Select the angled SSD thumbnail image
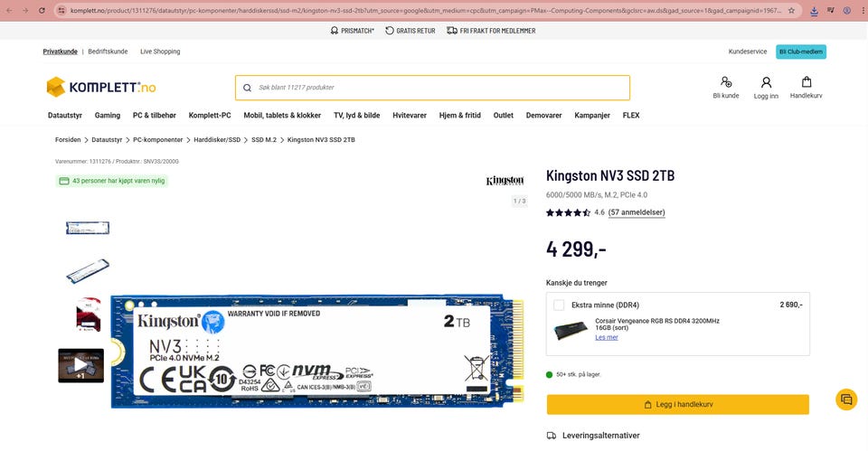This screenshot has height=451, width=868. point(88,270)
